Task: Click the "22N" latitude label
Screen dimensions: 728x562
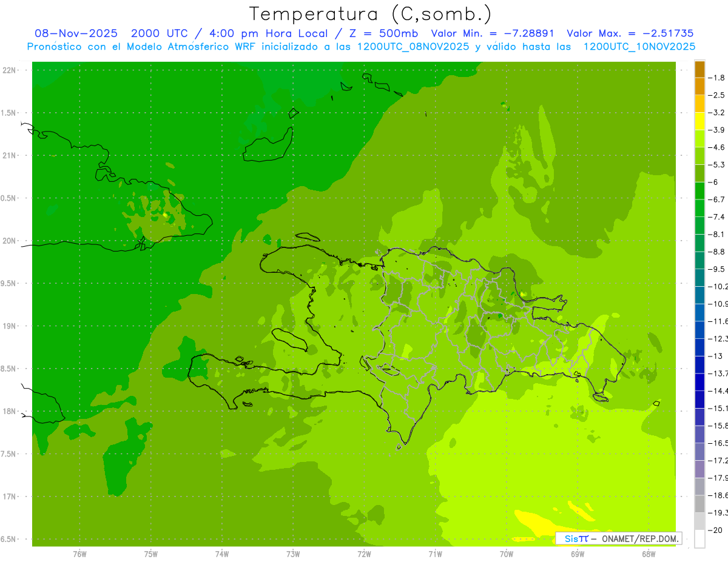Action: (10, 70)
